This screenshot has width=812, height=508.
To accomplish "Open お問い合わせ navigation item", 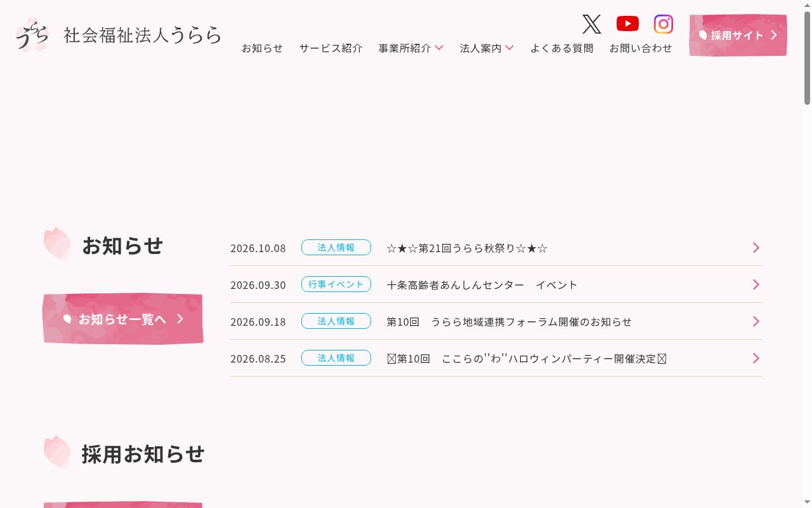I will point(641,48).
